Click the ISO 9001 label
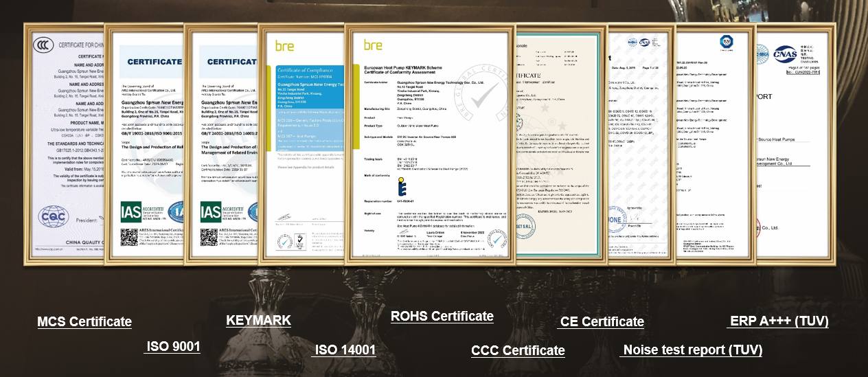Screen dimensions: 868x377 point(172,346)
